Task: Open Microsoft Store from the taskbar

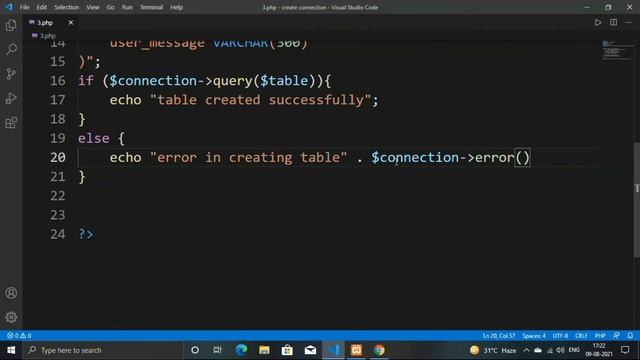Action: [287, 350]
